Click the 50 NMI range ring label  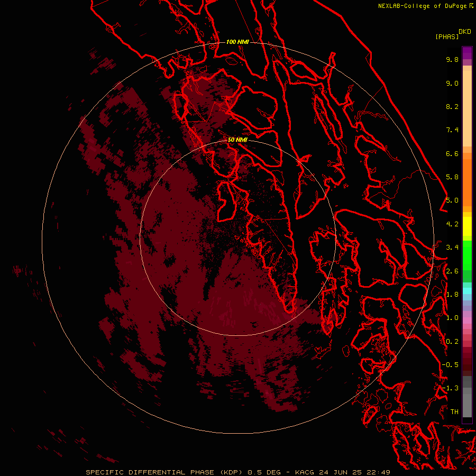pyautogui.click(x=237, y=140)
